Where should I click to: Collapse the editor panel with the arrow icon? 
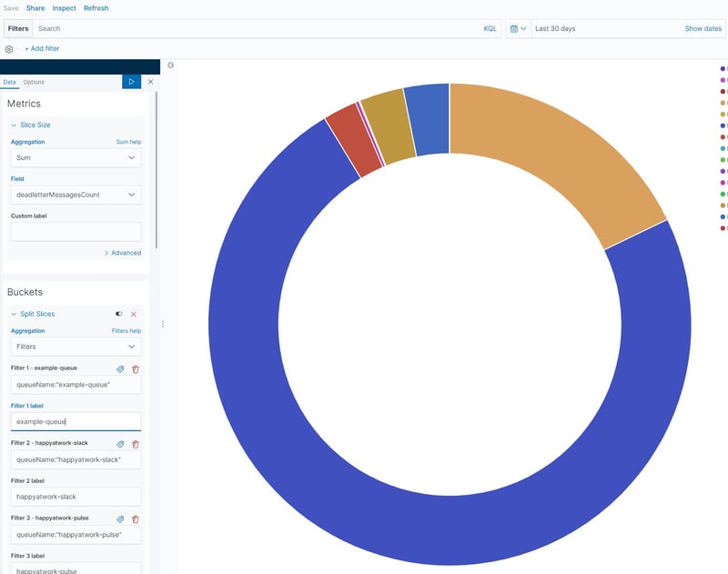tap(171, 64)
